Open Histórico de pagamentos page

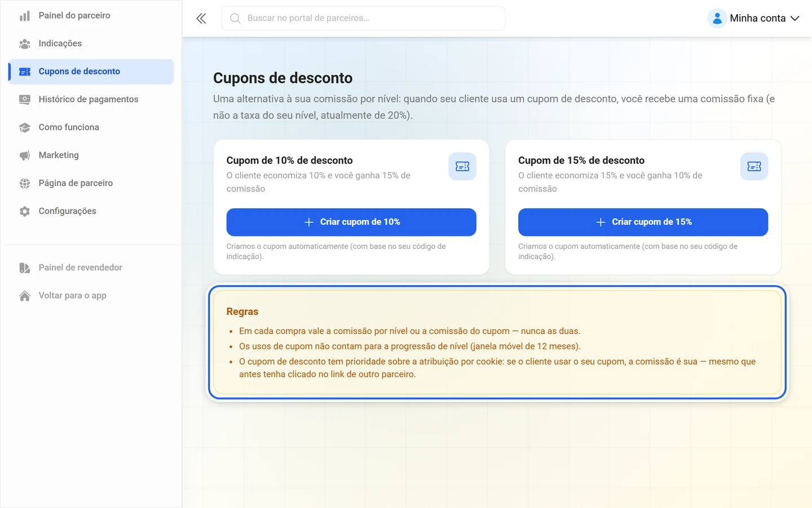(91, 99)
